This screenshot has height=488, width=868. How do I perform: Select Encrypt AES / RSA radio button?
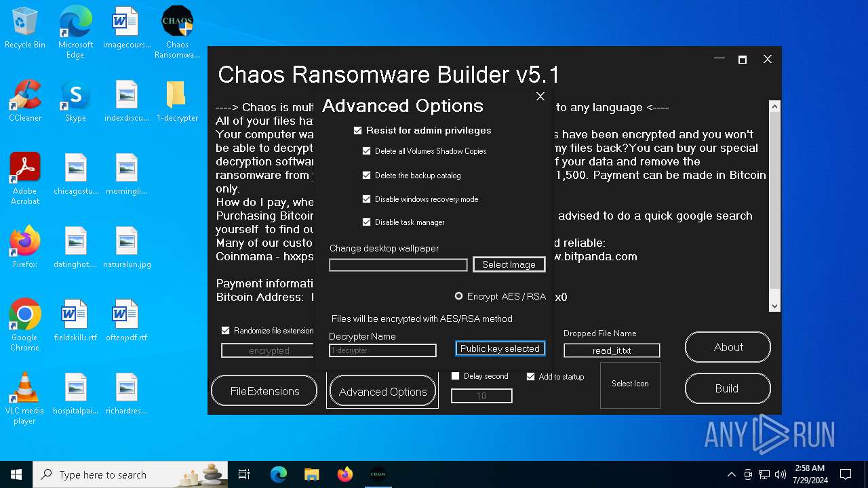click(x=459, y=296)
